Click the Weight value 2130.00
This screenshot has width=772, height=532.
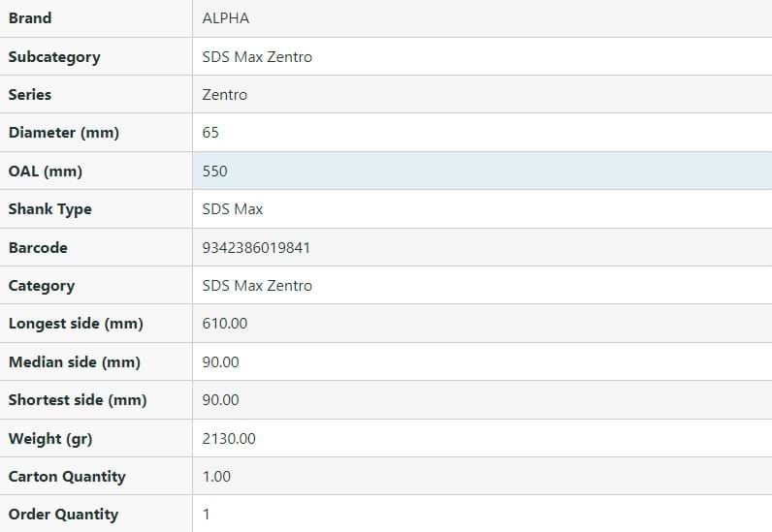coord(229,439)
